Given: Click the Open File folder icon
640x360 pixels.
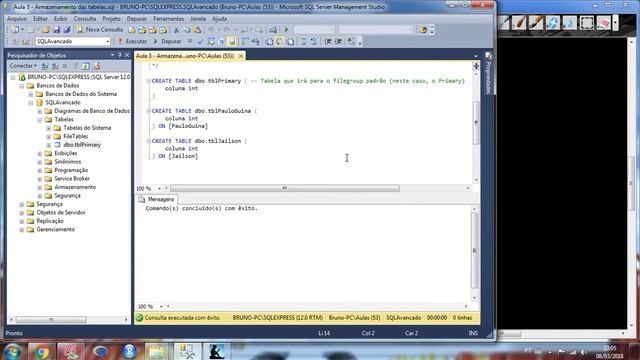Looking at the screenshot, I should pos(45,29).
